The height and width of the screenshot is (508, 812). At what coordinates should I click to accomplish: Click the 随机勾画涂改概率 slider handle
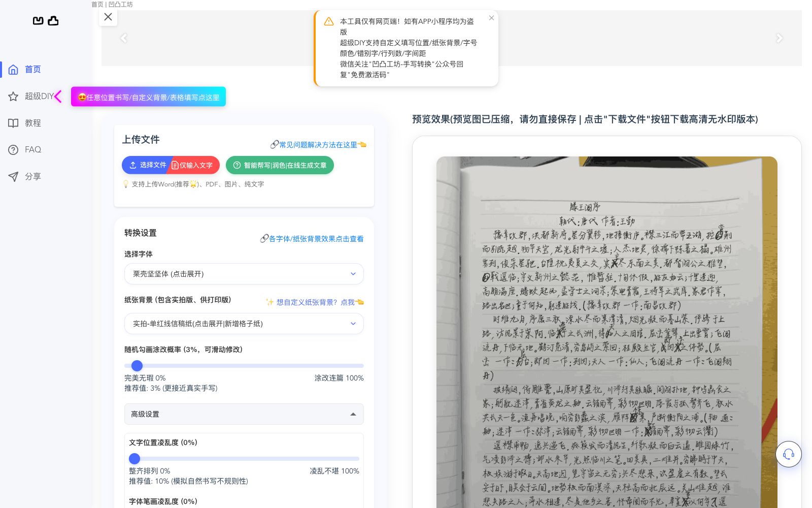coord(137,366)
